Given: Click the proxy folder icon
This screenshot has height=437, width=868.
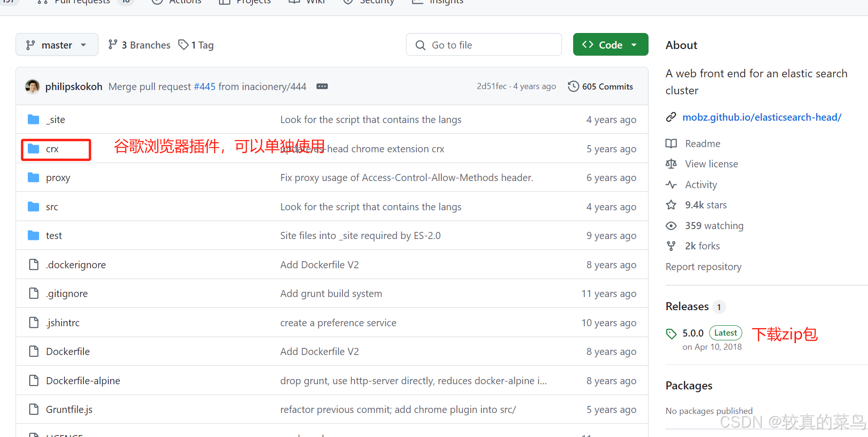Looking at the screenshot, I should tap(33, 177).
